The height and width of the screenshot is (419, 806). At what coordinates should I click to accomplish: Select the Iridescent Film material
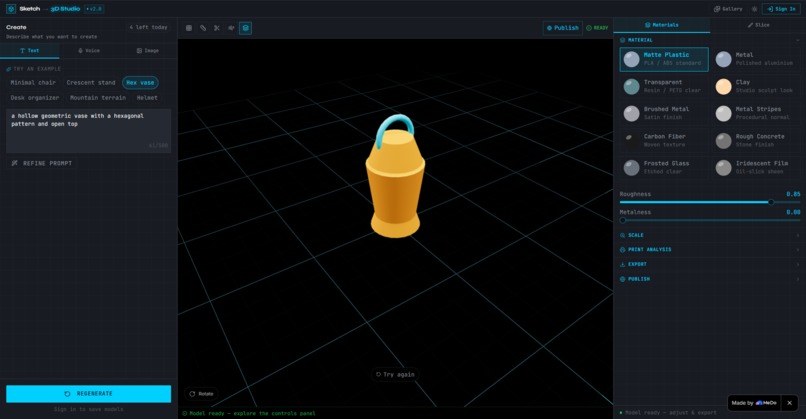click(x=756, y=168)
